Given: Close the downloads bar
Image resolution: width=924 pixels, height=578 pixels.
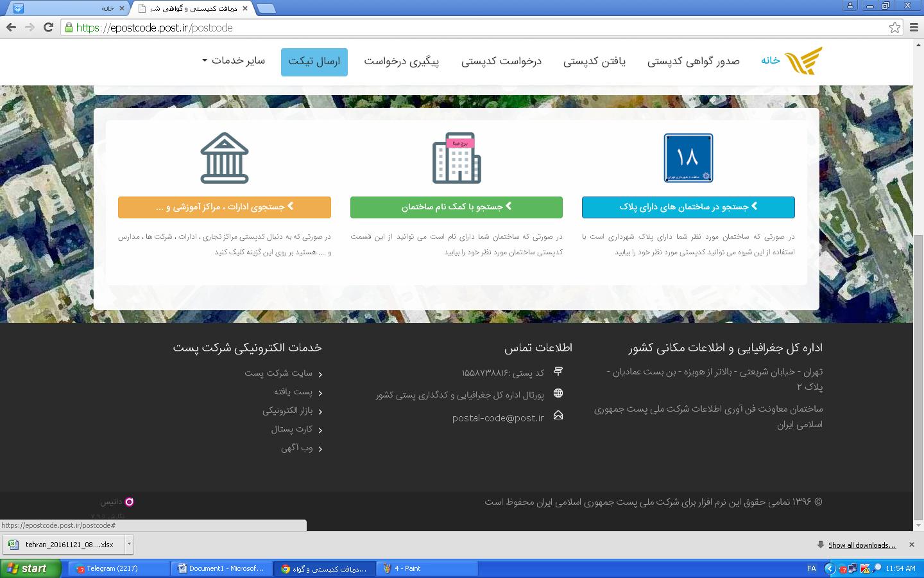Looking at the screenshot, I should pyautogui.click(x=911, y=545).
